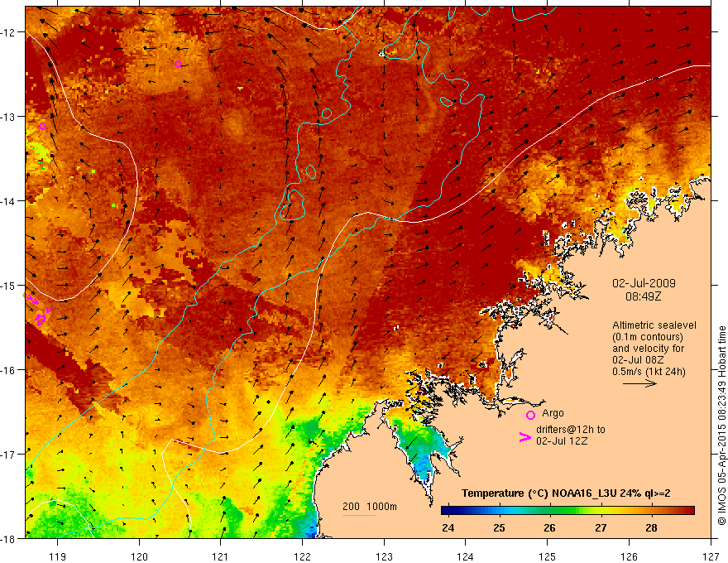Click the '02-Jul 12Z' legend text
Viewport: 728px width, 563px height.
562,440
